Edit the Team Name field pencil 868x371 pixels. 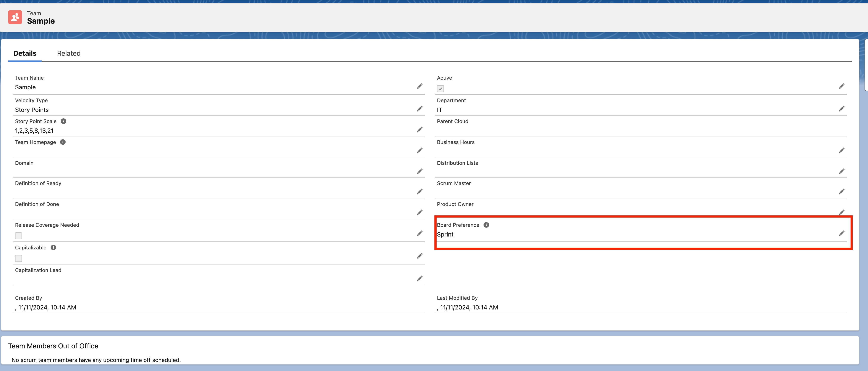tap(420, 86)
